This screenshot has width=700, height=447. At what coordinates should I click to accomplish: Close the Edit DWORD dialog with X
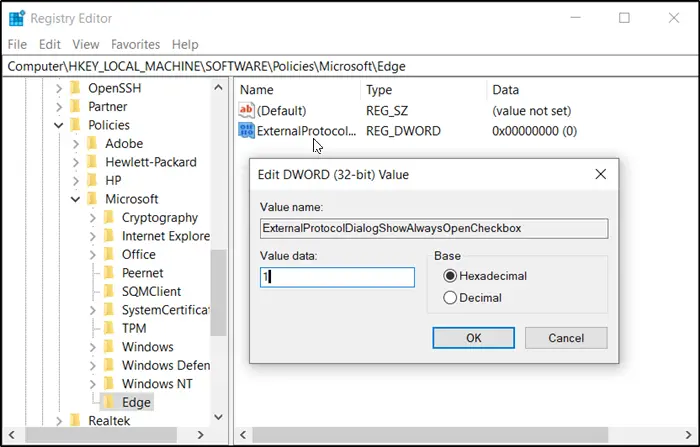(601, 174)
